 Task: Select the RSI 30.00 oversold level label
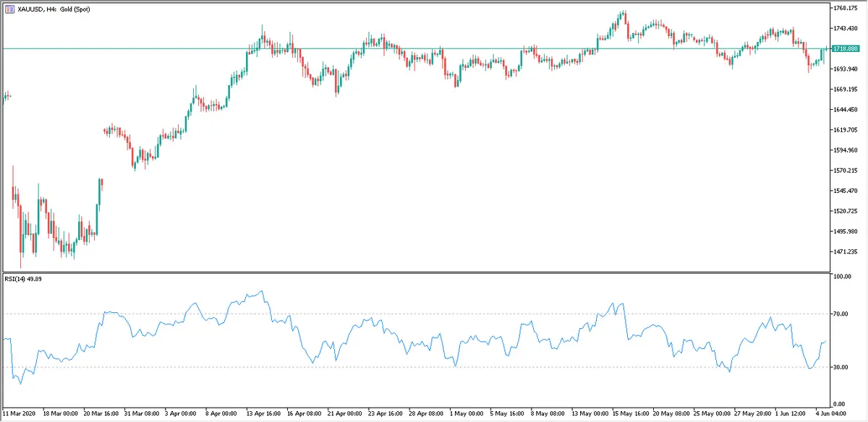coord(840,367)
